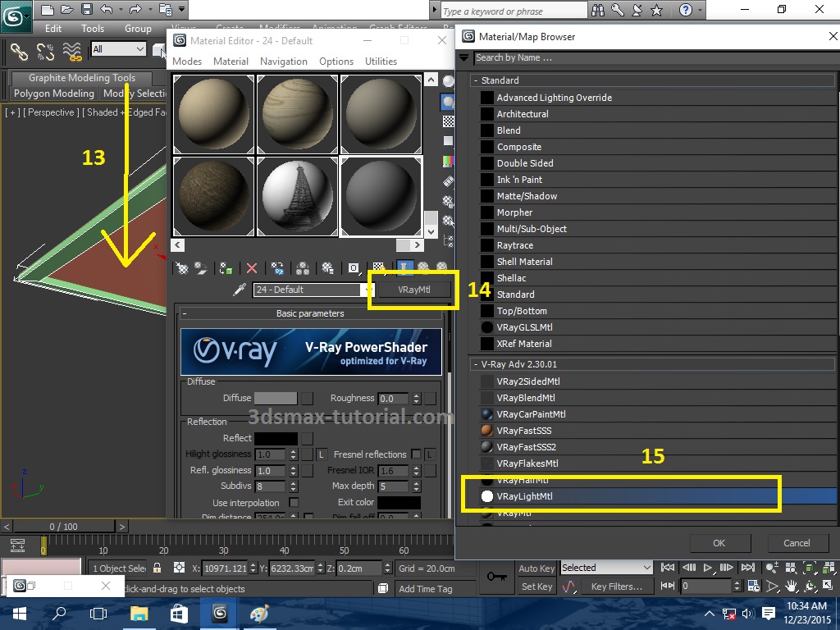Toggle Selection Lock padlock icon

pos(157,568)
